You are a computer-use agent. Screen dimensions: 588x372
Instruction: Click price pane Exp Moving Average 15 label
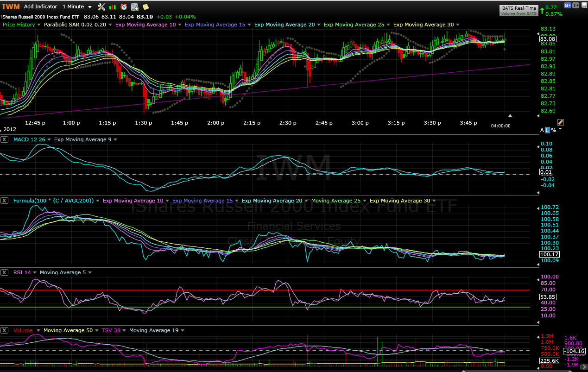click(x=215, y=25)
